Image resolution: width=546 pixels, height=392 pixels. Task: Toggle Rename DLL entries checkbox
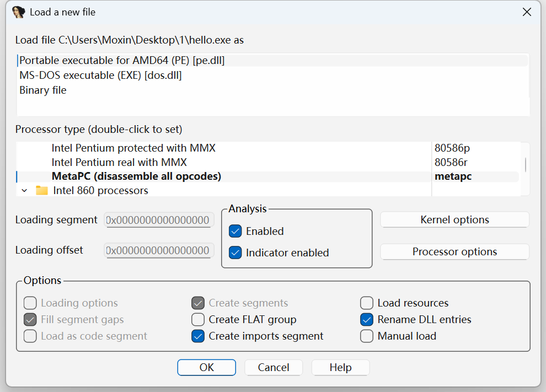pyautogui.click(x=367, y=320)
